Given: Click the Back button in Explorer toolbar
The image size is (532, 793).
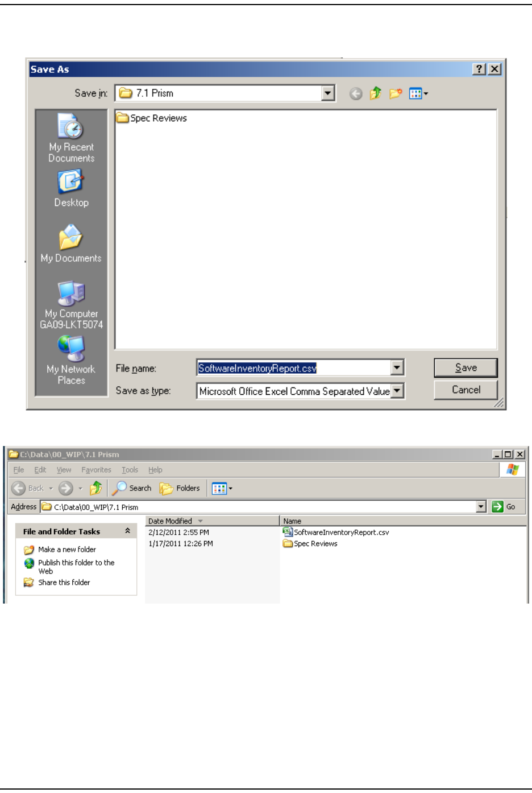Looking at the screenshot, I should tap(28, 488).
